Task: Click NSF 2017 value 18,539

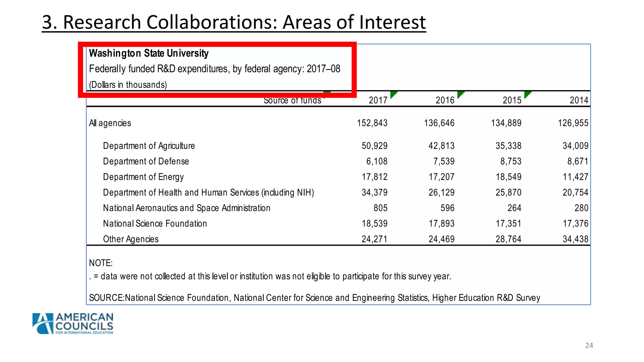Action: tap(375, 223)
